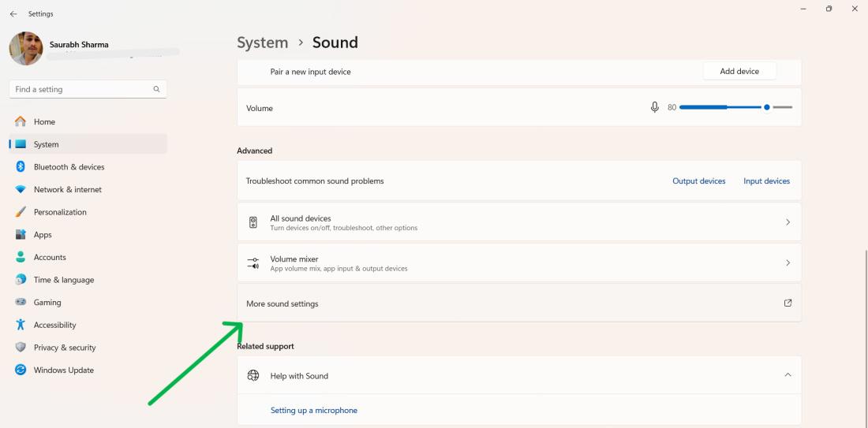Click the back arrow in Settings

coord(13,13)
